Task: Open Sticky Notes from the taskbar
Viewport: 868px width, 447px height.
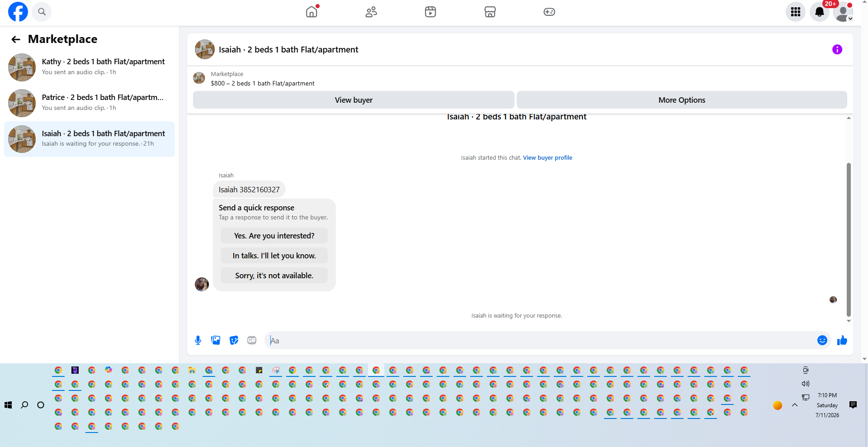Action: [x=259, y=370]
